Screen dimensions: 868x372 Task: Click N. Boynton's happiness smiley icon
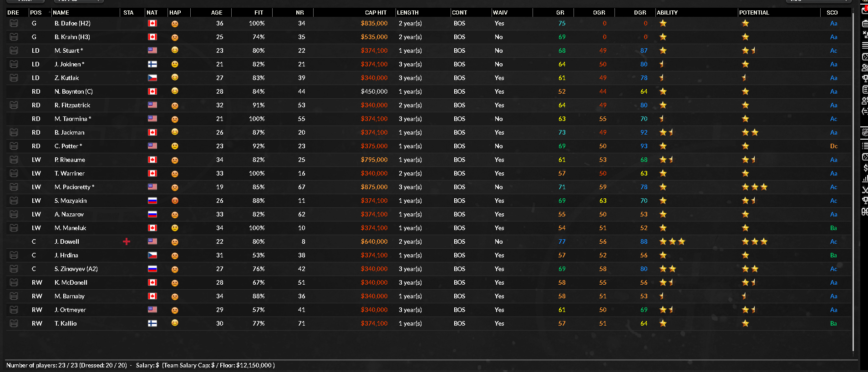pyautogui.click(x=175, y=91)
